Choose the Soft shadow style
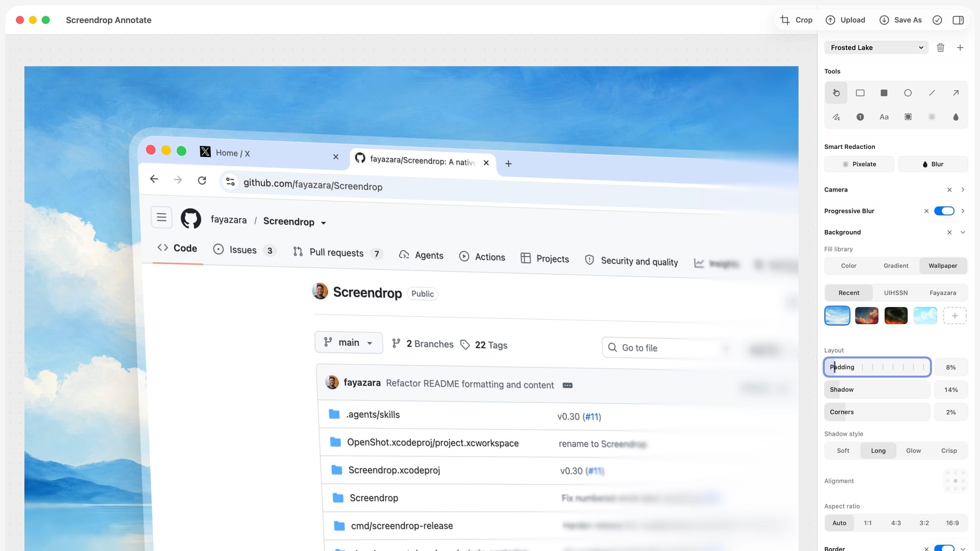980x551 pixels. (x=843, y=451)
